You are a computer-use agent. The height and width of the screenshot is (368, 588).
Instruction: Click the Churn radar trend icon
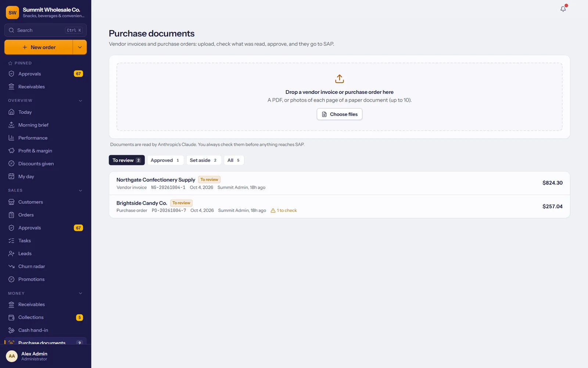11,266
